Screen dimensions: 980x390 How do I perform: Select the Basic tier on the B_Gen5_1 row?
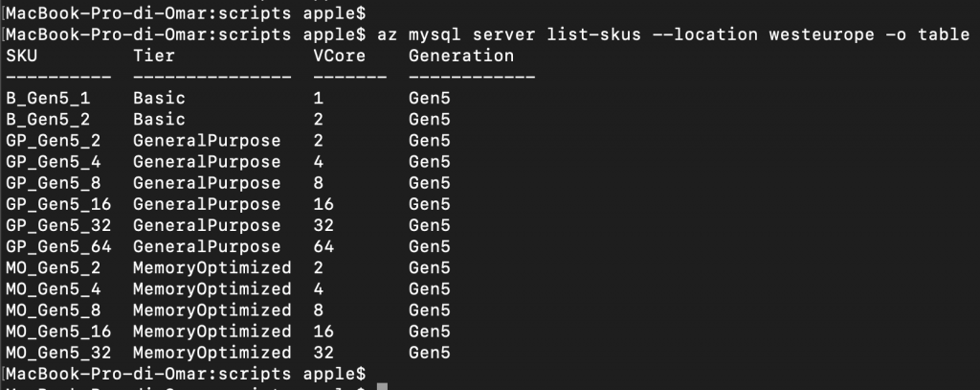pos(160,99)
